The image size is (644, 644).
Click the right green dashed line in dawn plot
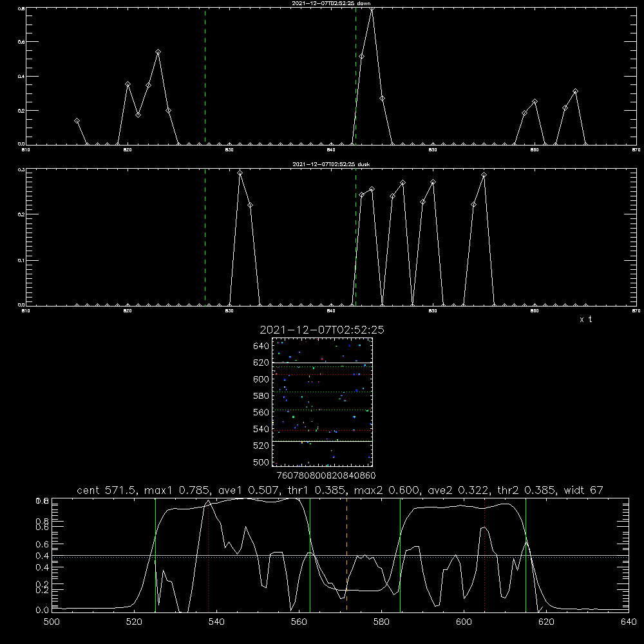coord(355,76)
